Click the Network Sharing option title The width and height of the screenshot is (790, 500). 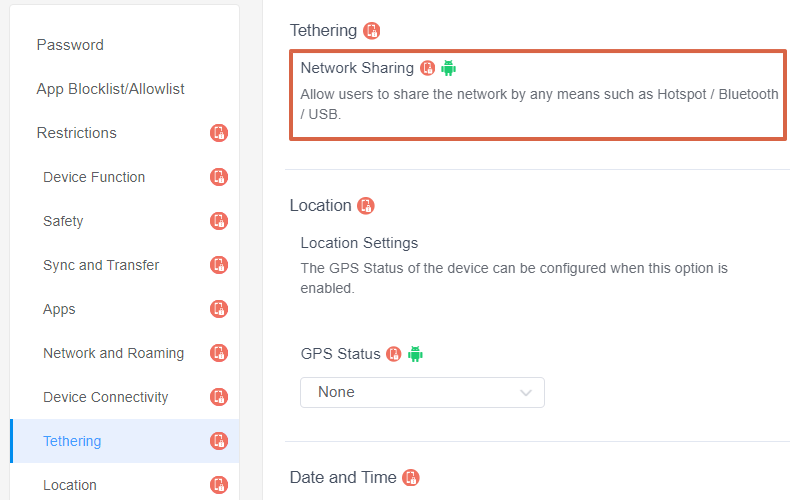pyautogui.click(x=357, y=68)
